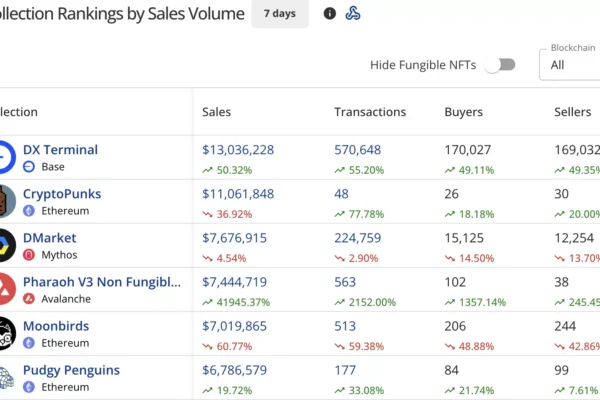Open the DX Terminal collection link

[x=60, y=149]
